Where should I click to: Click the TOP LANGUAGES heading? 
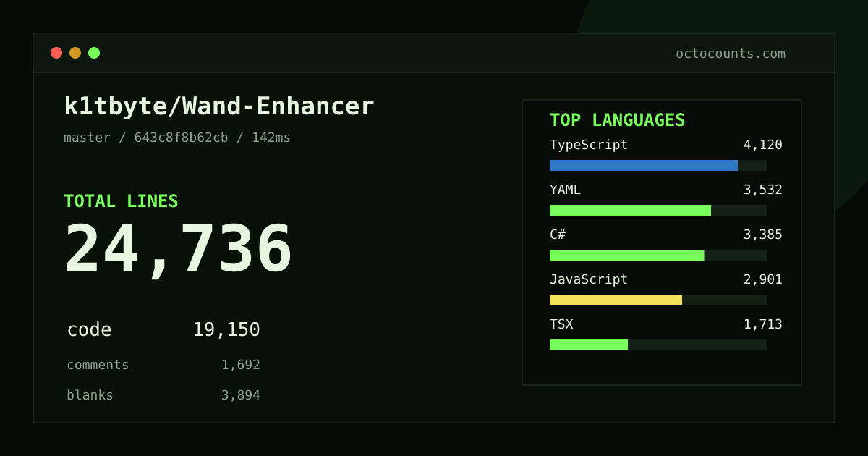(x=618, y=120)
